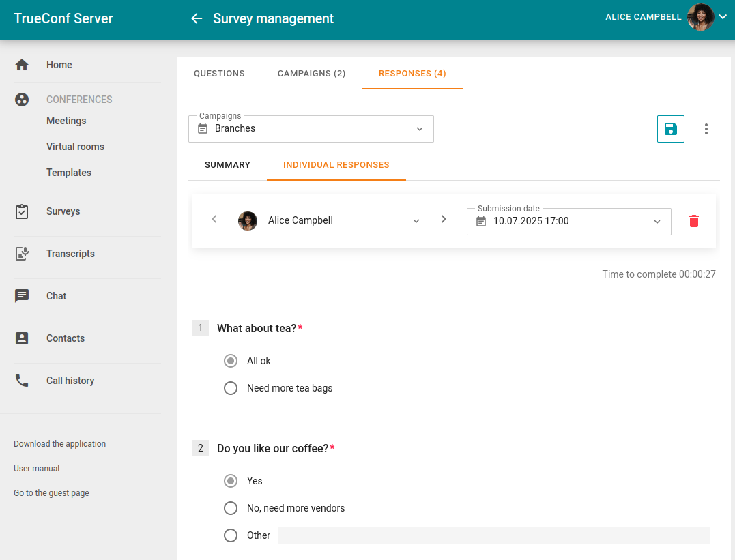735x560 pixels.
Task: Select the 'Need more tea bags' radio option
Action: coord(231,388)
